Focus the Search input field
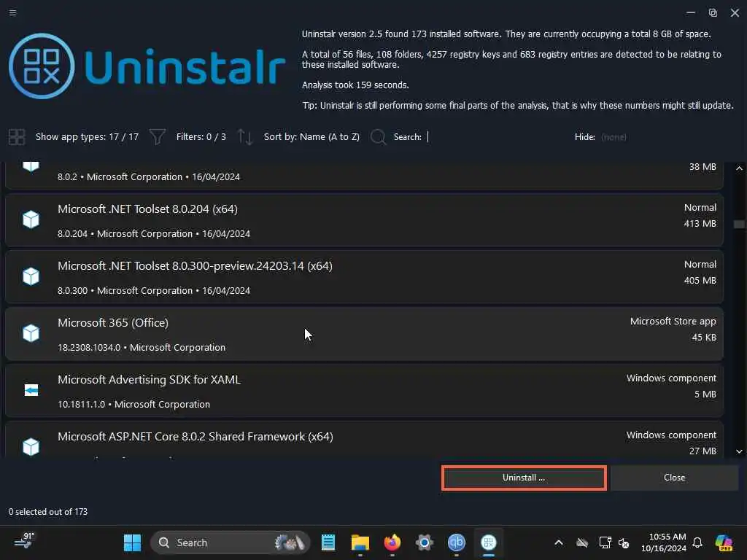This screenshot has width=747, height=560. (x=495, y=137)
